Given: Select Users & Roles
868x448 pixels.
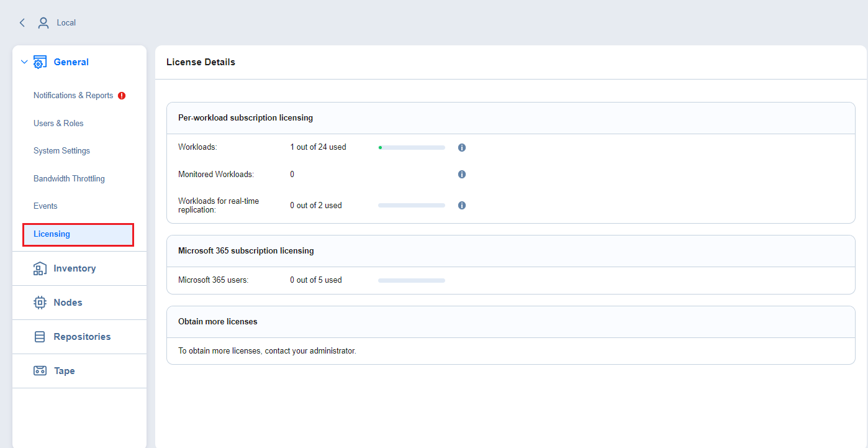Looking at the screenshot, I should point(58,123).
